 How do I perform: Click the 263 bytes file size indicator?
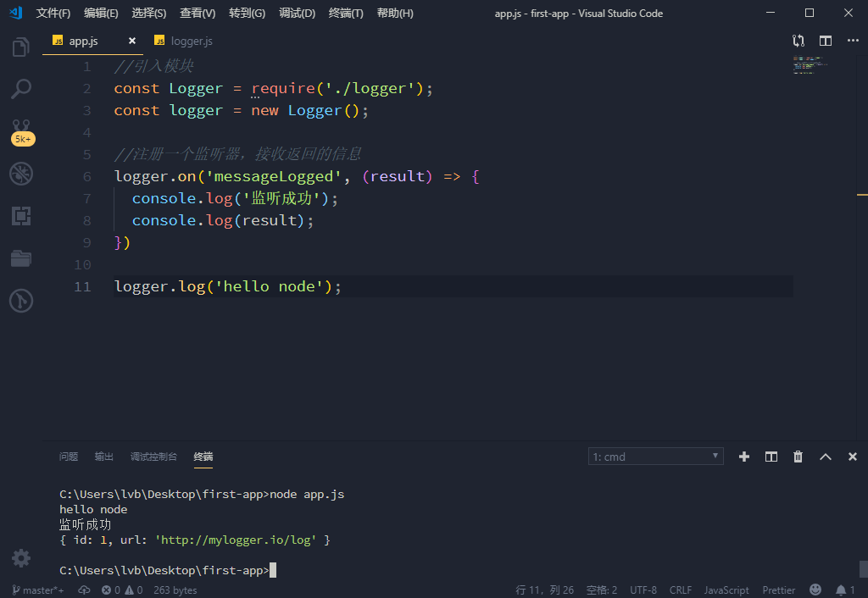[x=175, y=590]
